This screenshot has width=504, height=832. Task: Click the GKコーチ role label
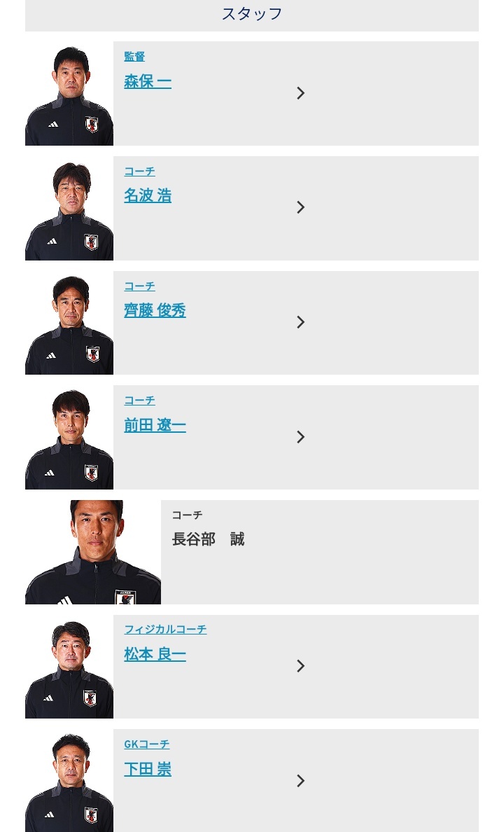pos(147,744)
